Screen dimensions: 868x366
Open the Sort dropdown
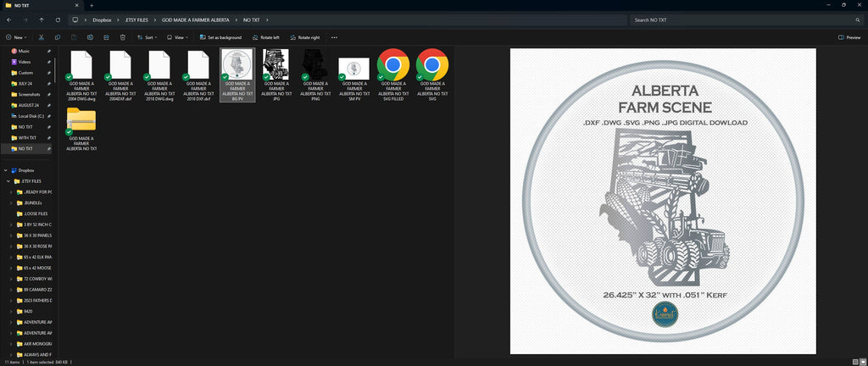coord(148,37)
